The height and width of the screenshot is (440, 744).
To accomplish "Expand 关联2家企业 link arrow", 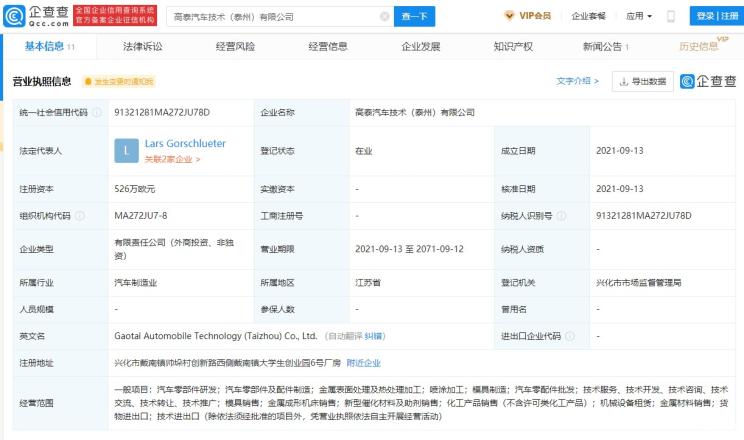I will (198, 159).
